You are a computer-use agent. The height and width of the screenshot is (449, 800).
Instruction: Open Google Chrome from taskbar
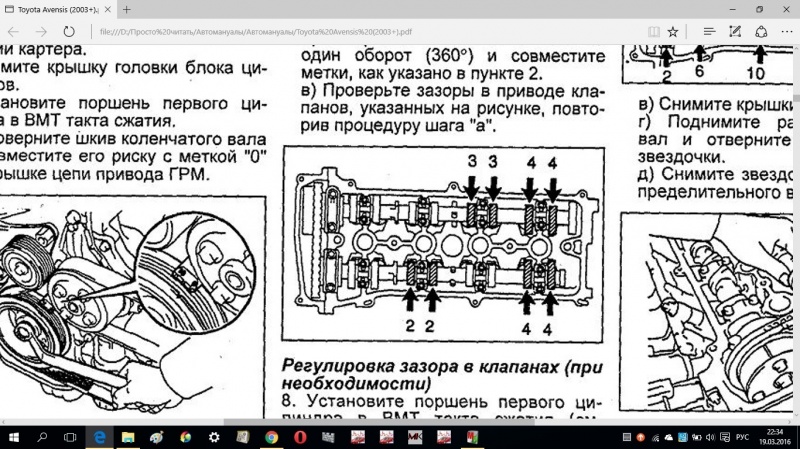[x=271, y=437]
